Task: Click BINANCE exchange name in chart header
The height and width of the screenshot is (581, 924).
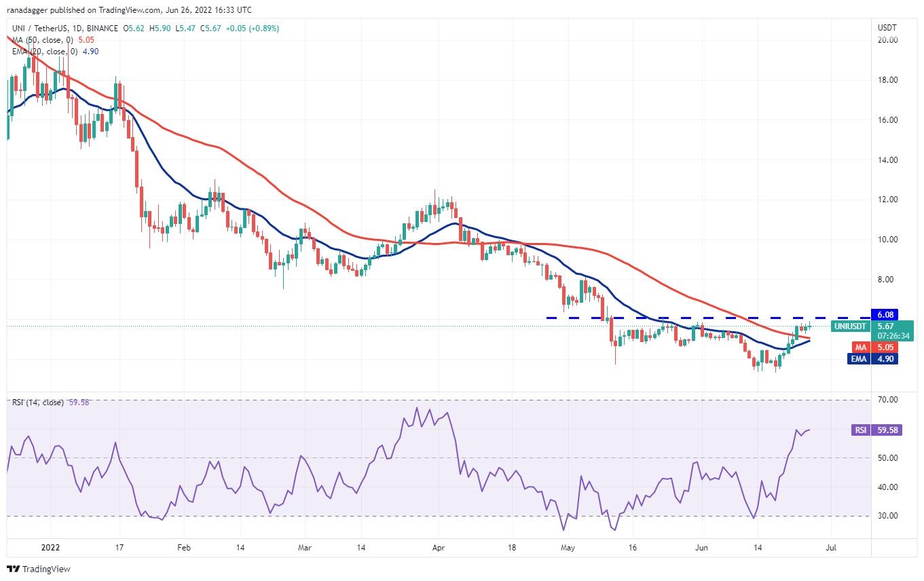Action: pos(103,29)
